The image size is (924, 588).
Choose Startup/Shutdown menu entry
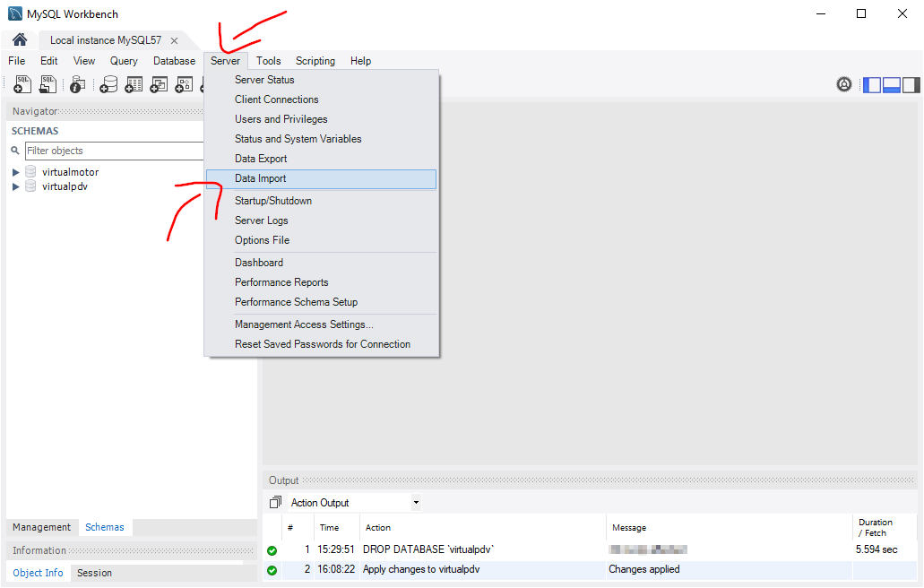coord(321,201)
